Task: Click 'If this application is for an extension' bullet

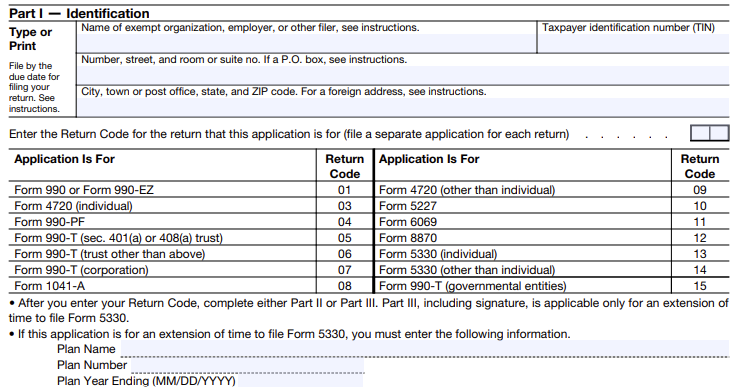Action: [x=290, y=334]
